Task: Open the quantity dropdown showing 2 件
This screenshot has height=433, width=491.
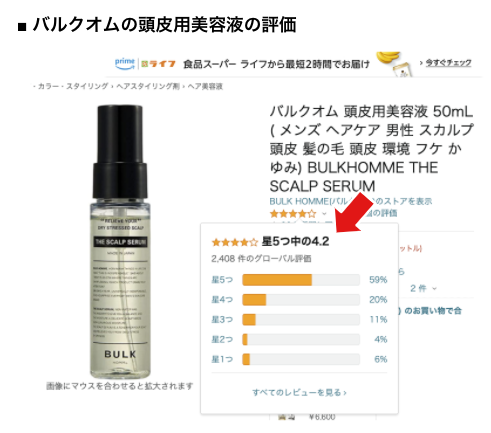Action: pyautogui.click(x=423, y=288)
